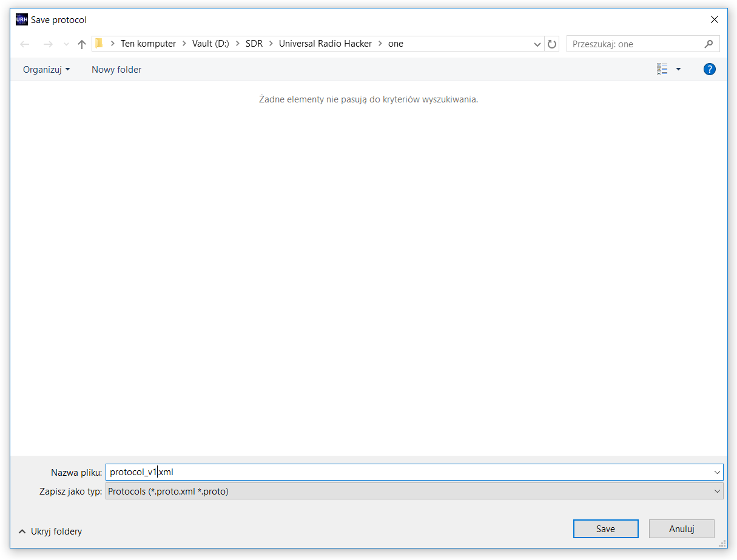
Task: Navigate up one folder level
Action: [x=82, y=43]
